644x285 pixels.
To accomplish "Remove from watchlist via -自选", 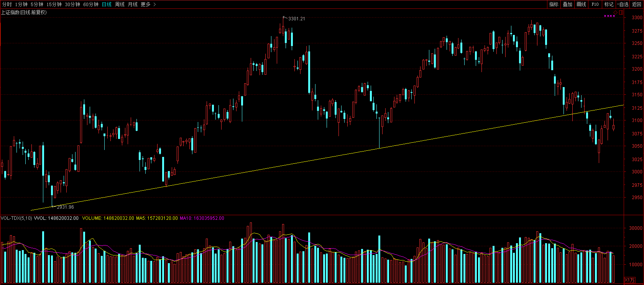I will click(x=623, y=4).
